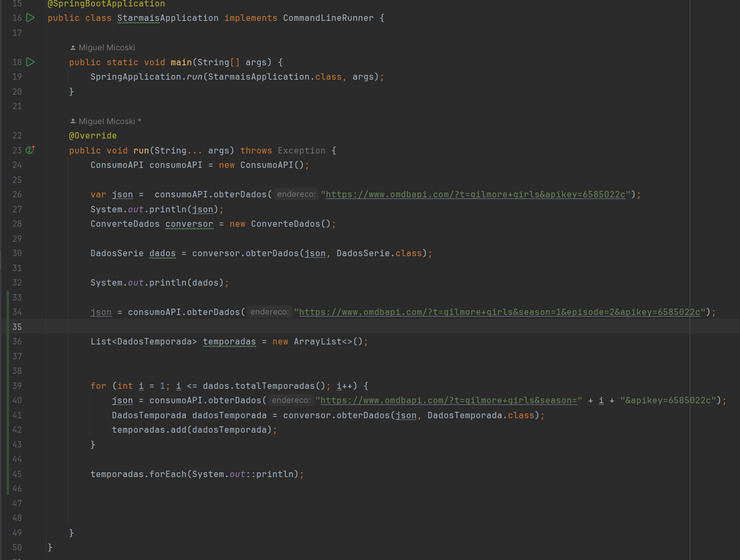The image size is (740, 560).
Task: Click 'dados' variable on line 30
Action: pos(163,254)
